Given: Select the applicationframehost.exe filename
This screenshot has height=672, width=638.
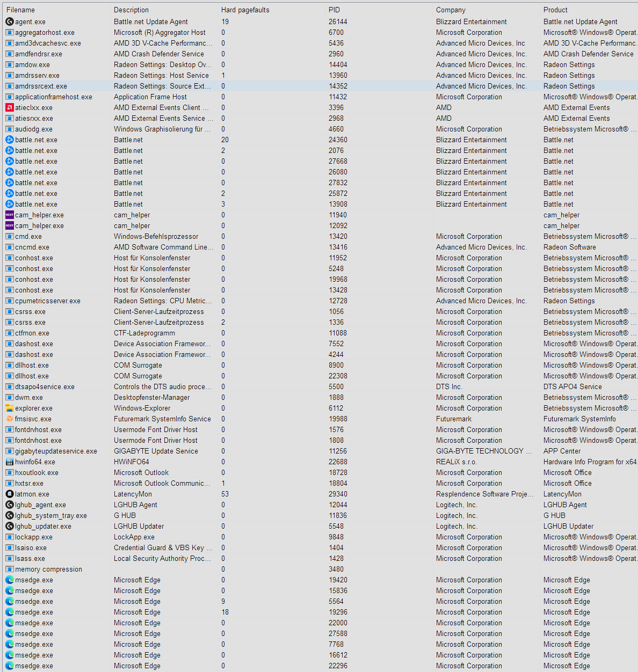Looking at the screenshot, I should 54,97.
